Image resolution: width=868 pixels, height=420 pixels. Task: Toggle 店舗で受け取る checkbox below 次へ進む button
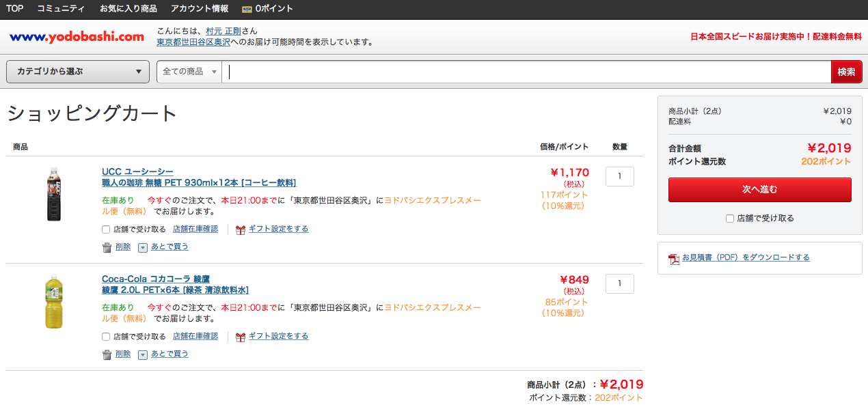(730, 219)
